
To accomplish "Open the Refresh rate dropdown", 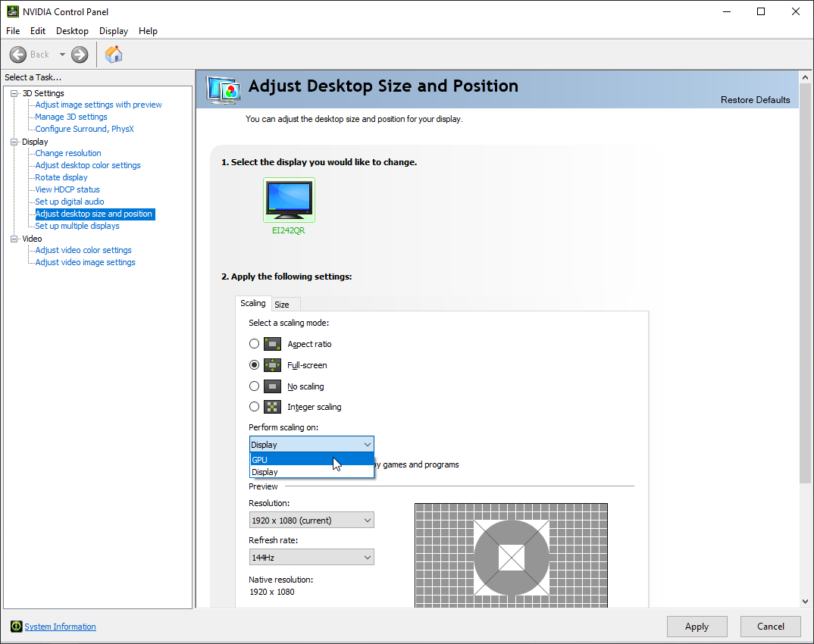I will tap(312, 558).
